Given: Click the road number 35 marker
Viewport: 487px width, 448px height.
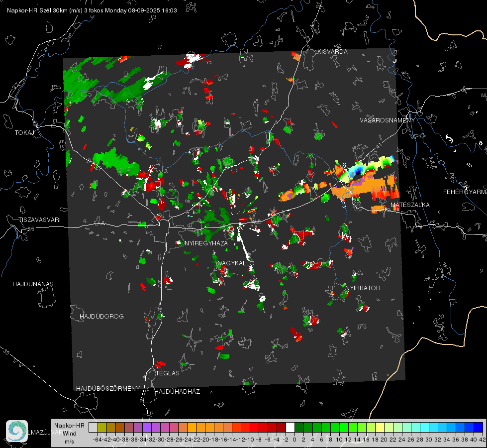Looking at the screenshot, I should [x=6, y=352].
